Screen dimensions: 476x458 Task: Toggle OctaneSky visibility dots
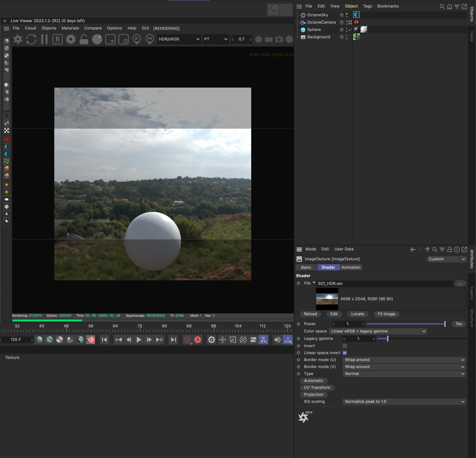pyautogui.click(x=347, y=15)
